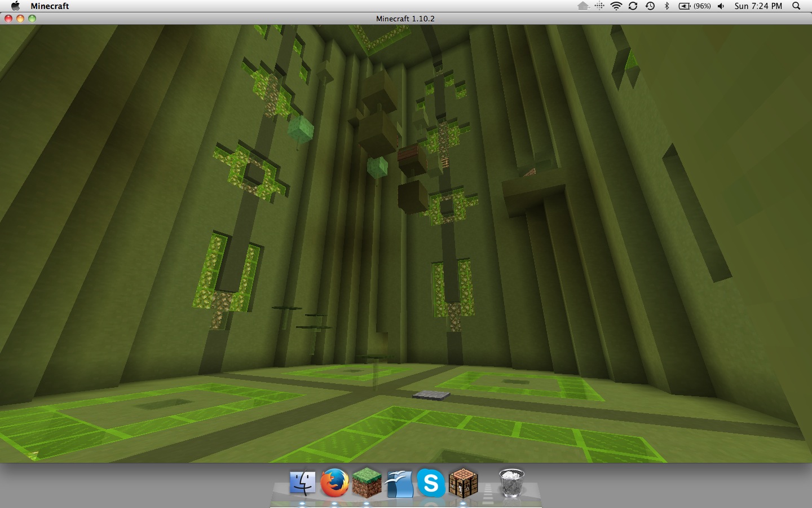Open the Wi-Fi status menu
812x508 pixels.
[x=616, y=6]
